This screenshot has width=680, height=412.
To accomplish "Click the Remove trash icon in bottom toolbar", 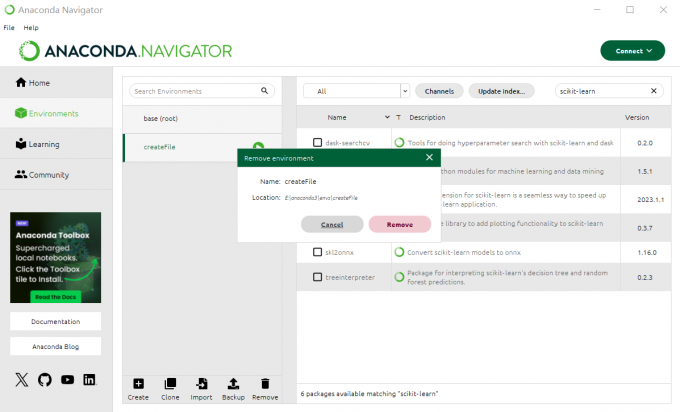I will tap(265, 384).
